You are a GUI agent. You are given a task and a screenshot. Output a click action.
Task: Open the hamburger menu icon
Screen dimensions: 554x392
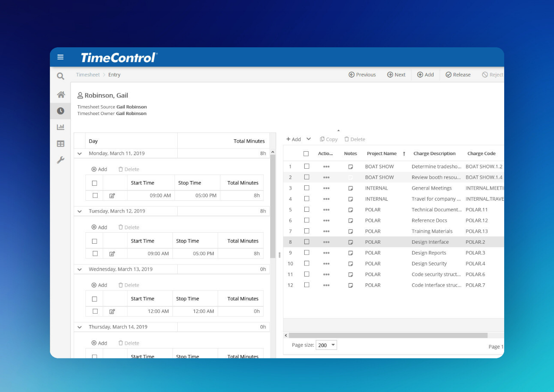click(61, 57)
